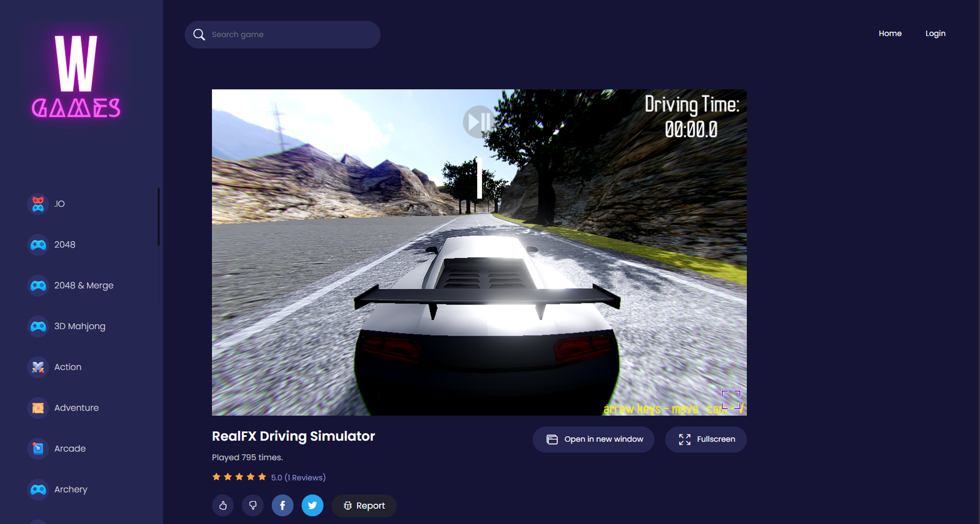Viewport: 980px width, 524px height.
Task: Click the sidebar scrollbar
Action: click(159, 216)
